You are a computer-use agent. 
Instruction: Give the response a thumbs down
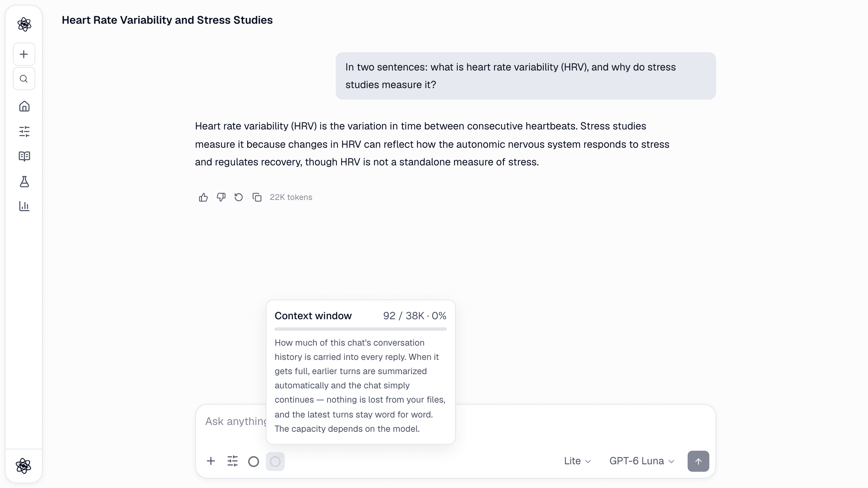221,197
